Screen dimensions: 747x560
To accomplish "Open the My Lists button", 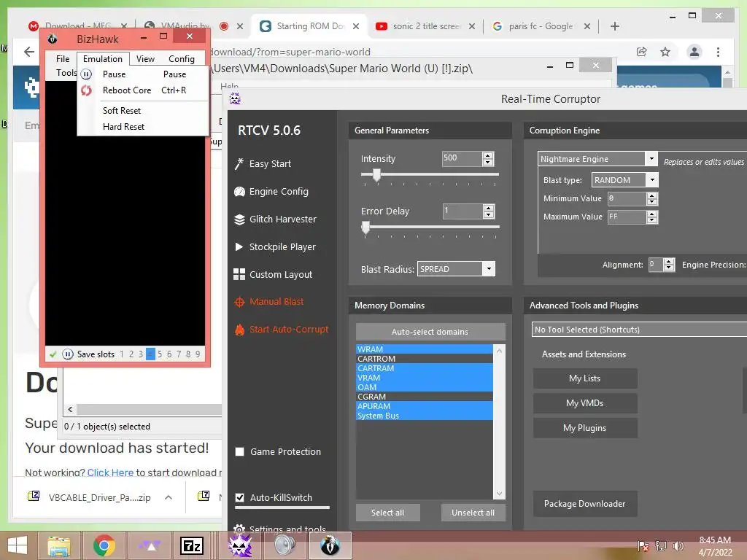I will tap(585, 378).
